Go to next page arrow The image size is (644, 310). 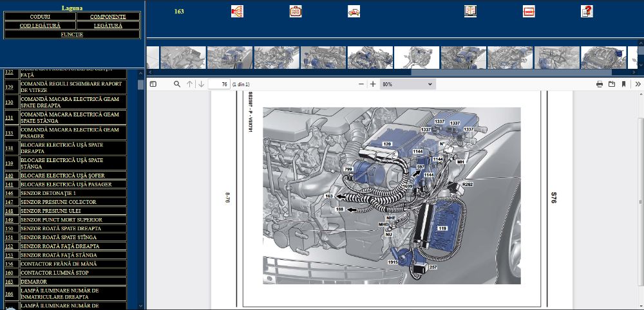click(202, 84)
